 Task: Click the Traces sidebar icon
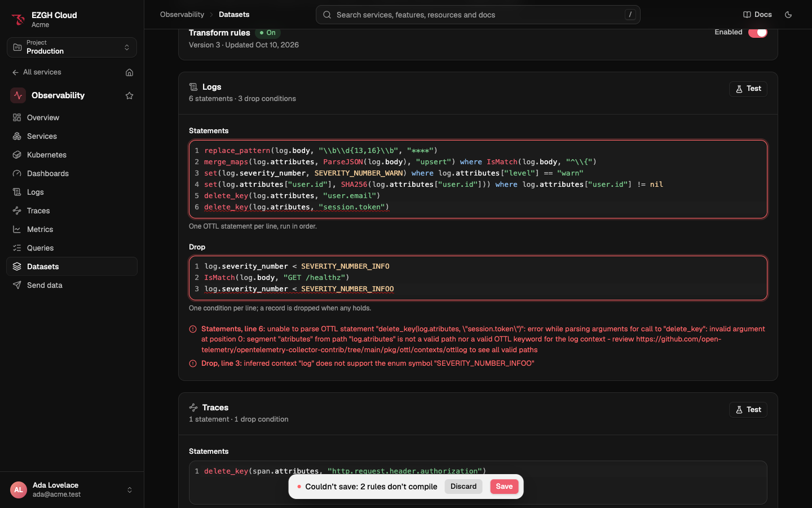(x=17, y=211)
